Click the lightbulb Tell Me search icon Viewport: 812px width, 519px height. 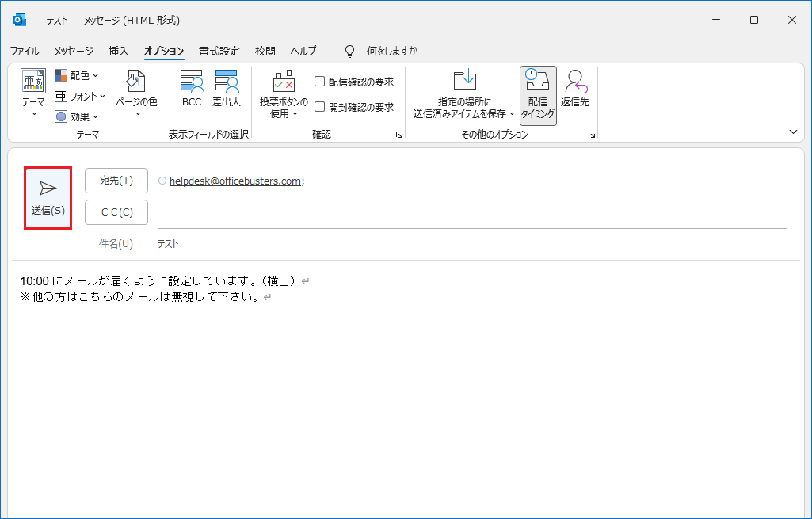coord(349,51)
